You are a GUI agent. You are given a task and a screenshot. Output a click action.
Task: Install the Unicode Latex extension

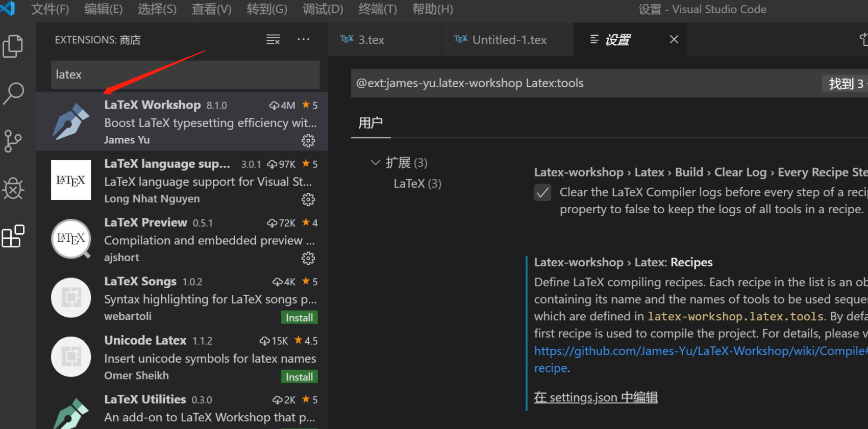(x=299, y=376)
